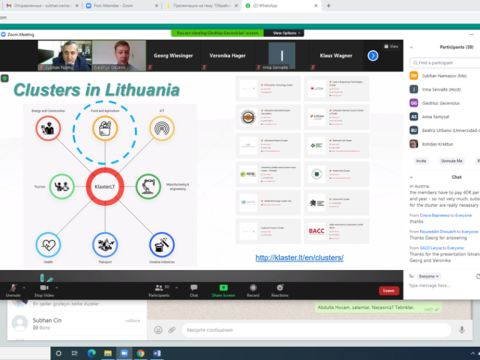Open Word from taskbar

(x=157, y=353)
